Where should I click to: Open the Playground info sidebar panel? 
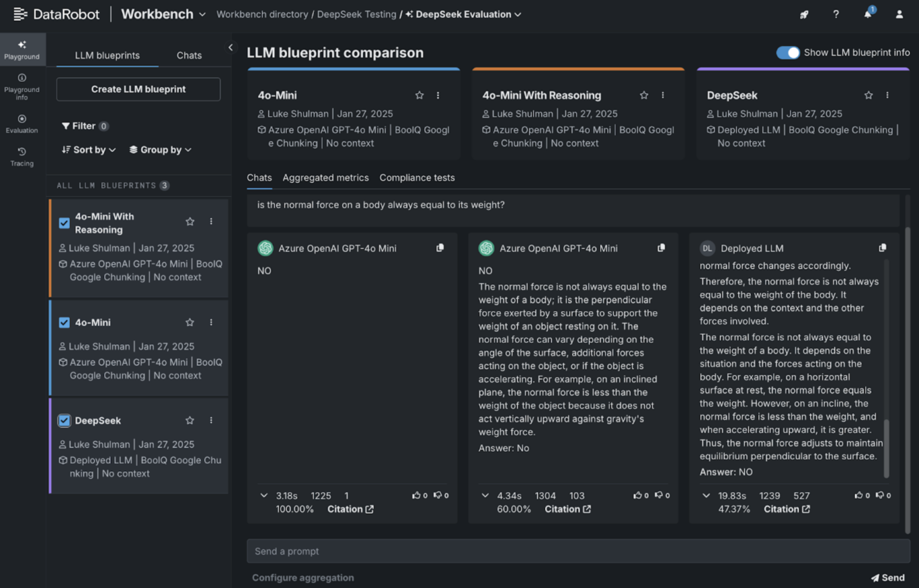click(22, 86)
